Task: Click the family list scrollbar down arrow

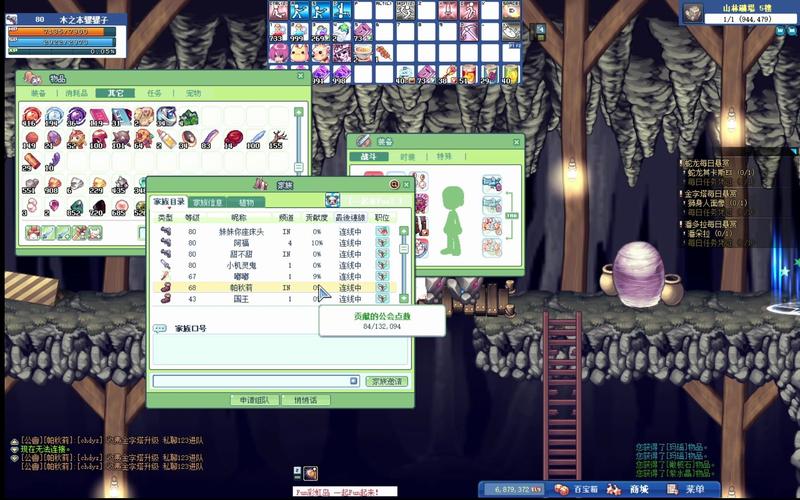Action: [x=404, y=298]
